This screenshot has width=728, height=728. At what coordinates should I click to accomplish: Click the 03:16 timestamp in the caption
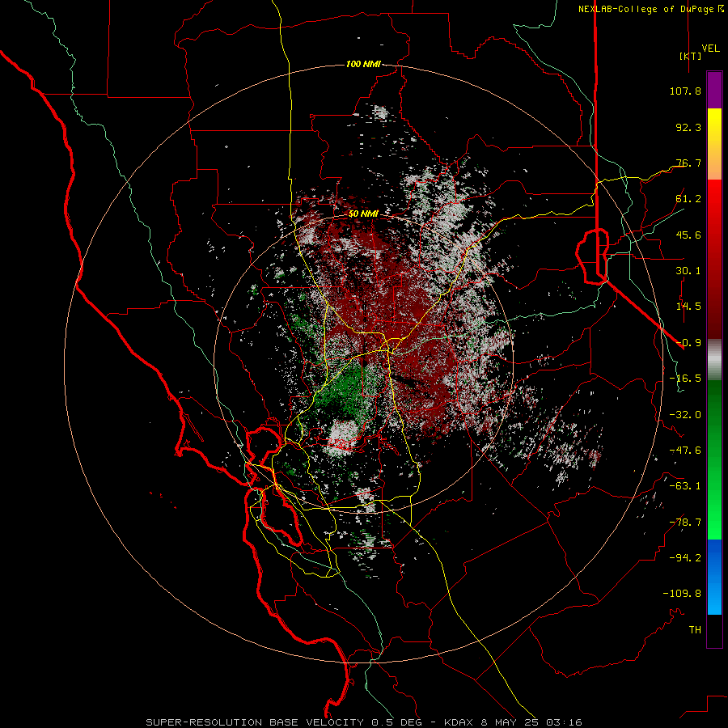pyautogui.click(x=564, y=722)
